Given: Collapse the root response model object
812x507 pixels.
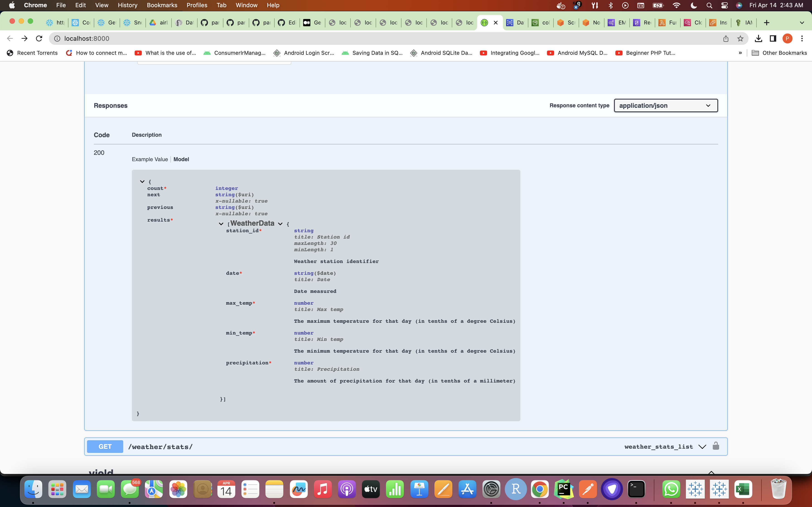Looking at the screenshot, I should pos(142,181).
